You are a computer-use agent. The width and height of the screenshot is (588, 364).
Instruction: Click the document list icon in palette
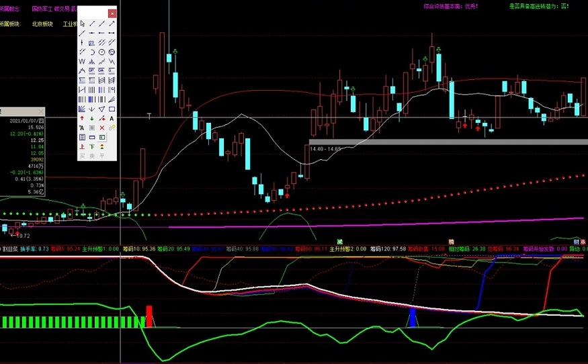pyautogui.click(x=82, y=137)
